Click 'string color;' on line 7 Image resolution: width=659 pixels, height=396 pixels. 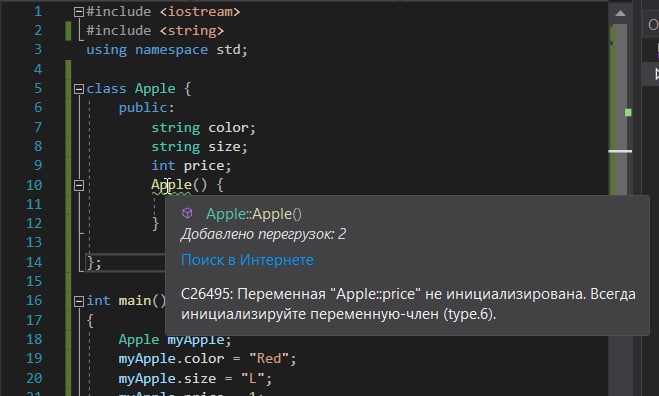click(x=203, y=127)
